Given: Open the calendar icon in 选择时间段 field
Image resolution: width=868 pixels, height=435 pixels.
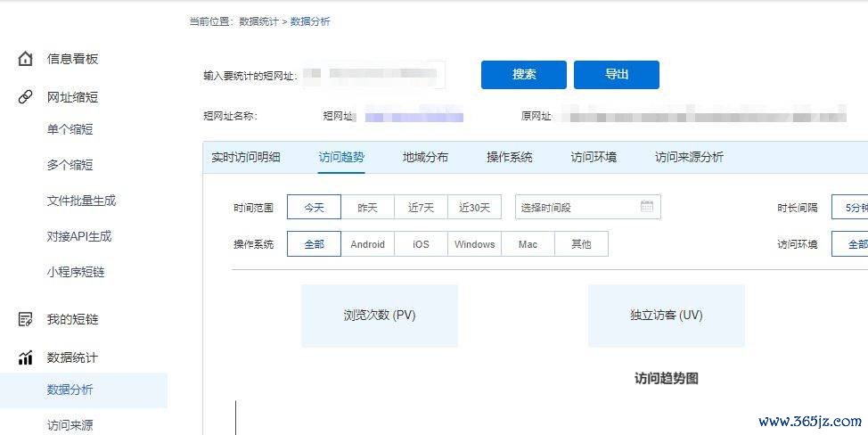Looking at the screenshot, I should click(x=647, y=207).
